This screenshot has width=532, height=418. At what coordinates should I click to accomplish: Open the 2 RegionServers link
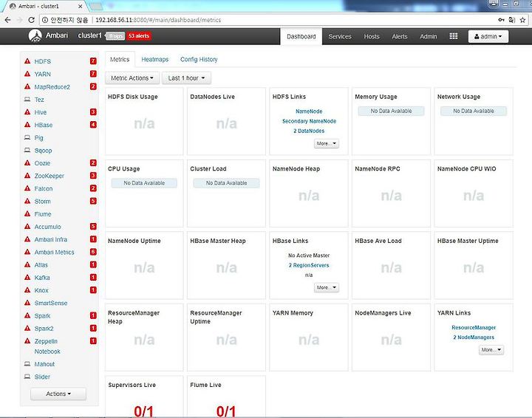click(309, 265)
